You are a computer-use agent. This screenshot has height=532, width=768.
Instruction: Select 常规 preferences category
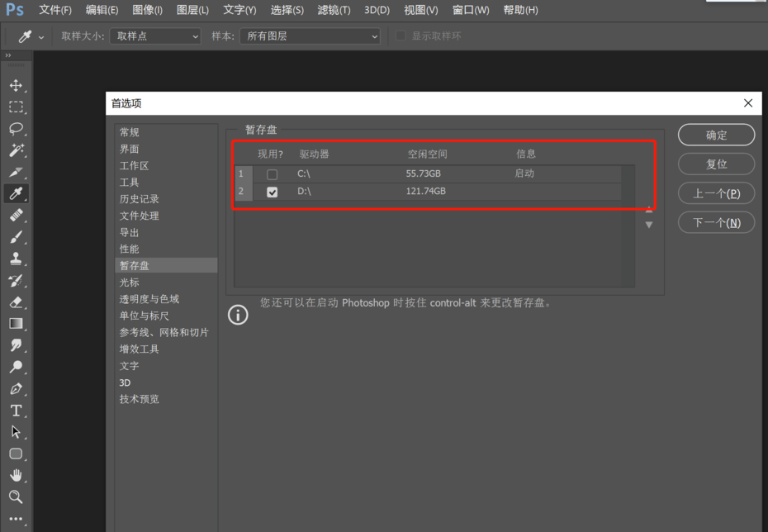pos(166,132)
